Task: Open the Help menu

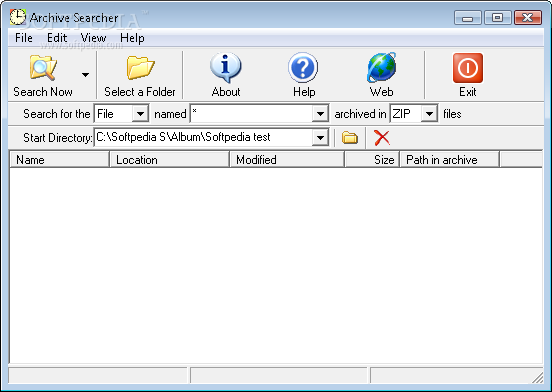Action: coord(132,38)
